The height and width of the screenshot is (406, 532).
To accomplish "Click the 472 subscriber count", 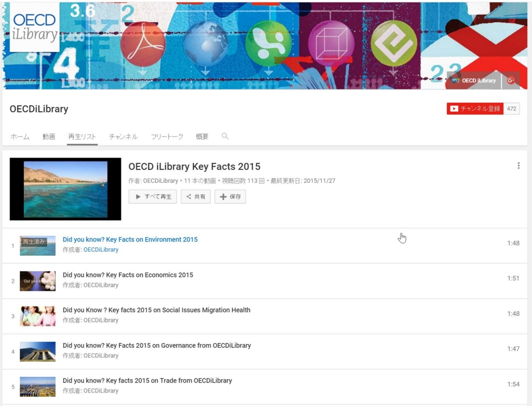I will [511, 109].
